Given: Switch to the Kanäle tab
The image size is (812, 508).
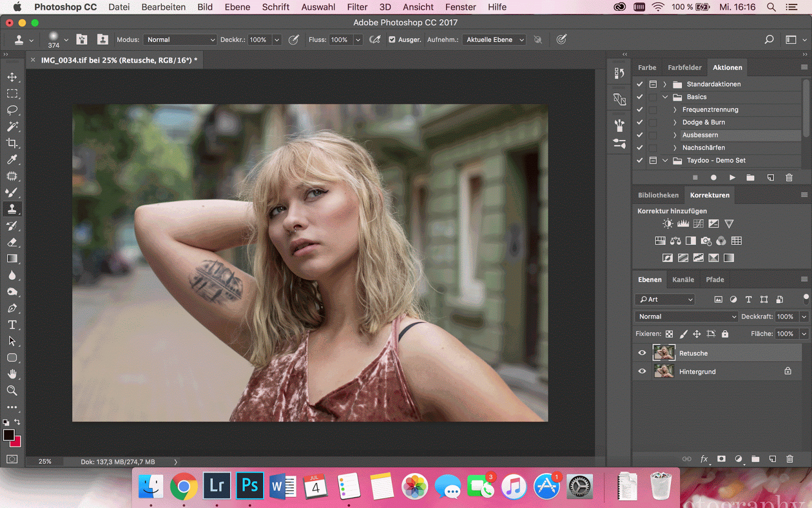Looking at the screenshot, I should [x=683, y=279].
